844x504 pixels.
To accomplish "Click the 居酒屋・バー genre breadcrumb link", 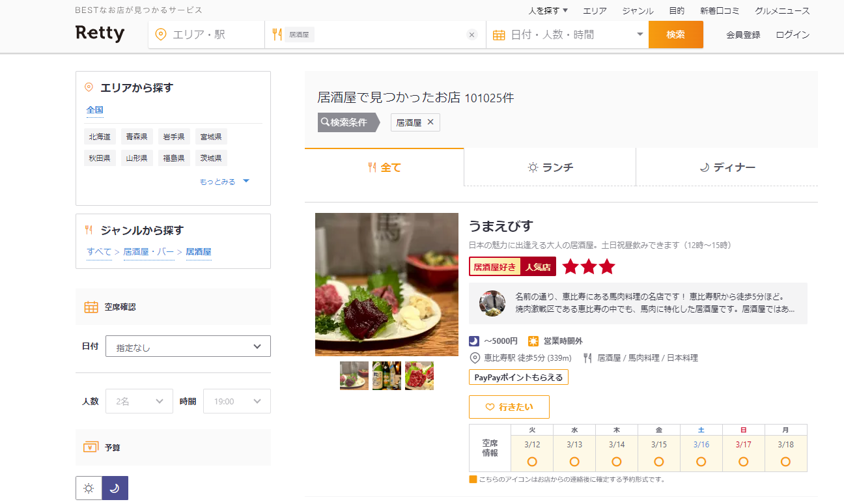I will coord(149,251).
